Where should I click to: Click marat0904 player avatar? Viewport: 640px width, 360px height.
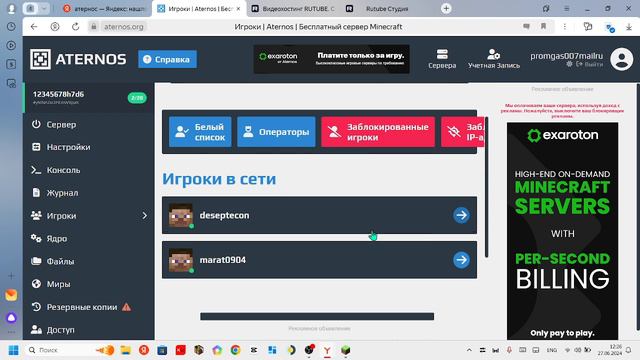181,260
